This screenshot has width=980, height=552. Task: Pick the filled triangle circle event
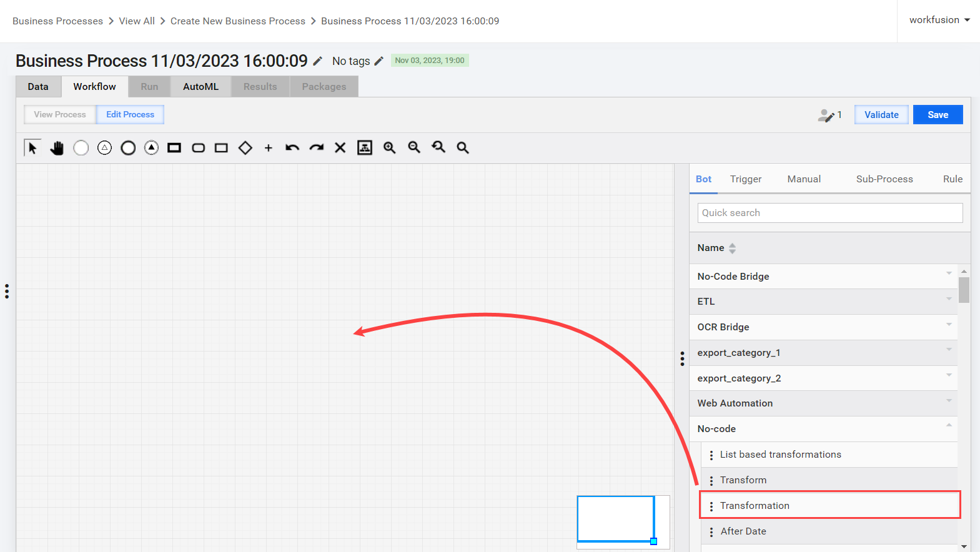click(x=151, y=148)
